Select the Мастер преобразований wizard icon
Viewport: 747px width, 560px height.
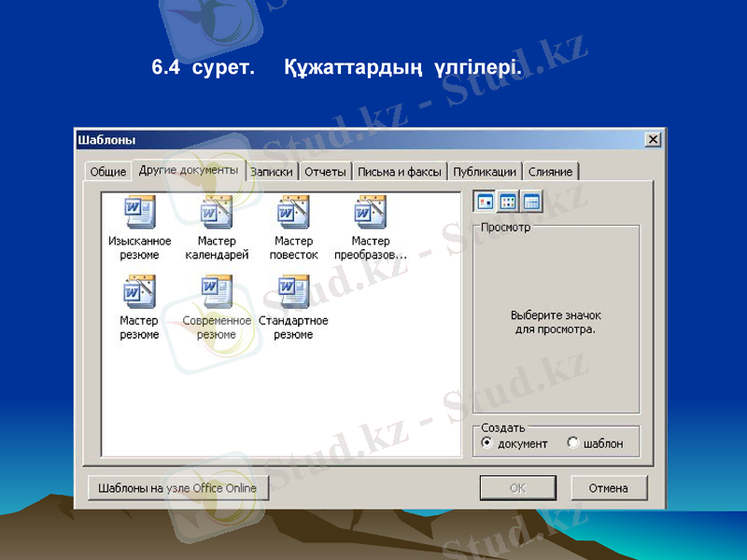(370, 213)
